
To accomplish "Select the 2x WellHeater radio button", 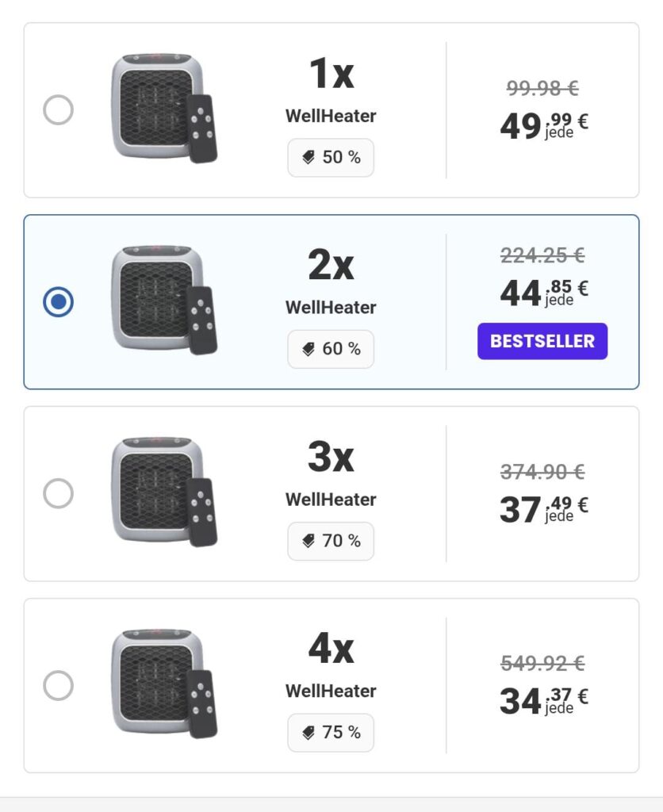I will pos(58,301).
